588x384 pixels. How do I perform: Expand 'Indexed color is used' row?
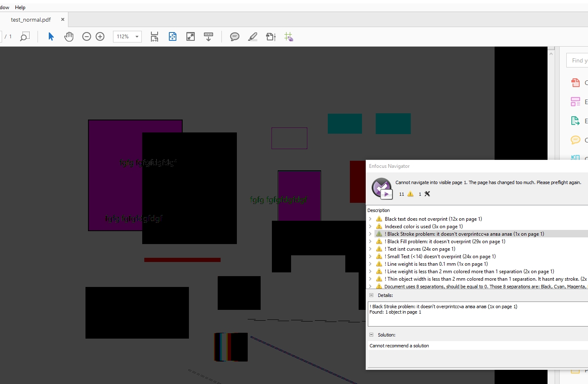pos(370,227)
